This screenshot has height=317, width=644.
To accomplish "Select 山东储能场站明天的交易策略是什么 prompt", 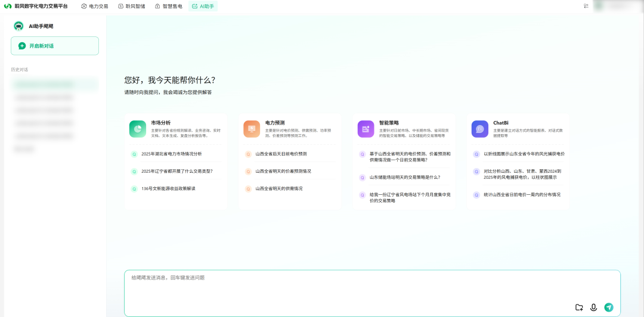I will coord(404,177).
